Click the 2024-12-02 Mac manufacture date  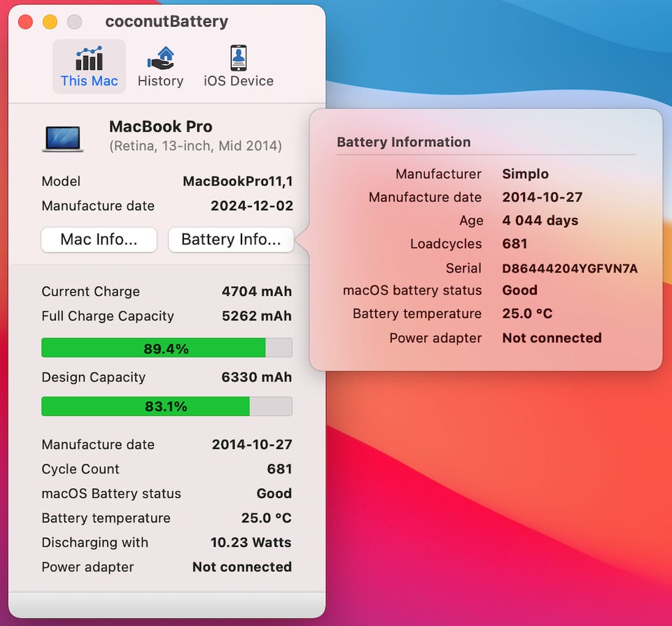point(251,206)
